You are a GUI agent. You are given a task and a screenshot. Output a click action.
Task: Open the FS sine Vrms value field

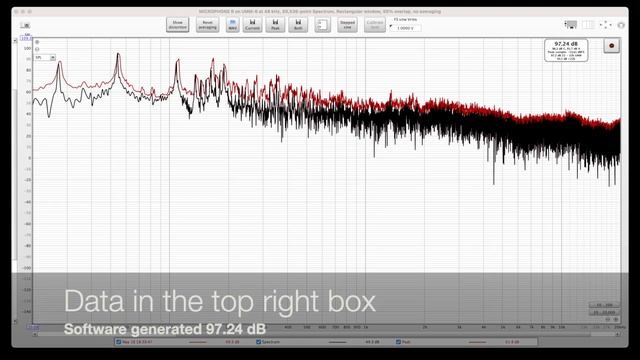click(x=405, y=28)
